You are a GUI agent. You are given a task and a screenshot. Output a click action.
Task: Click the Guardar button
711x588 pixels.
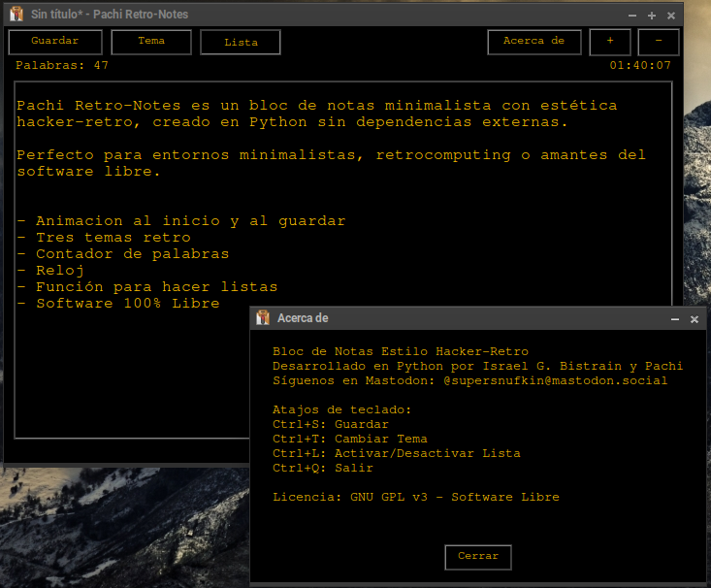55,42
